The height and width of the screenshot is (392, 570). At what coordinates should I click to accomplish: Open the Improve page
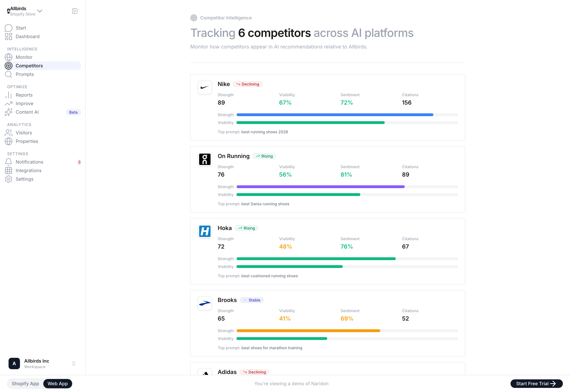point(43,104)
